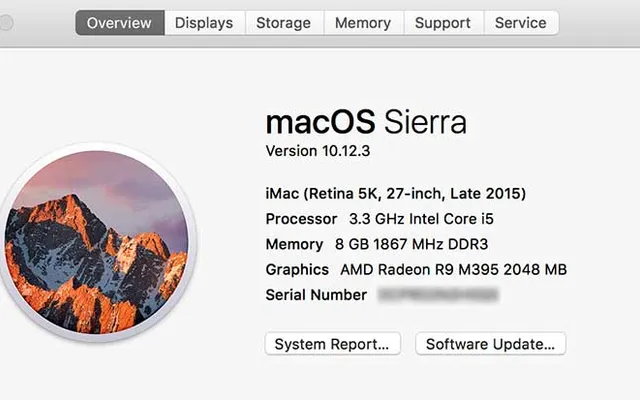This screenshot has height=400, width=640.
Task: Click the Graphics label
Action: pos(297,269)
